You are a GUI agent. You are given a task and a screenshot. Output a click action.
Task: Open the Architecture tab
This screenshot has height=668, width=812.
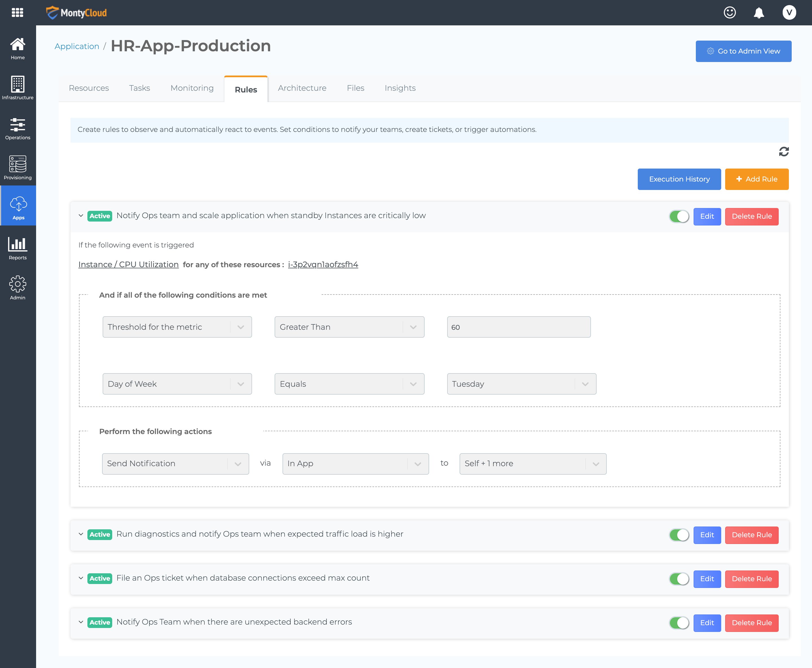point(302,88)
